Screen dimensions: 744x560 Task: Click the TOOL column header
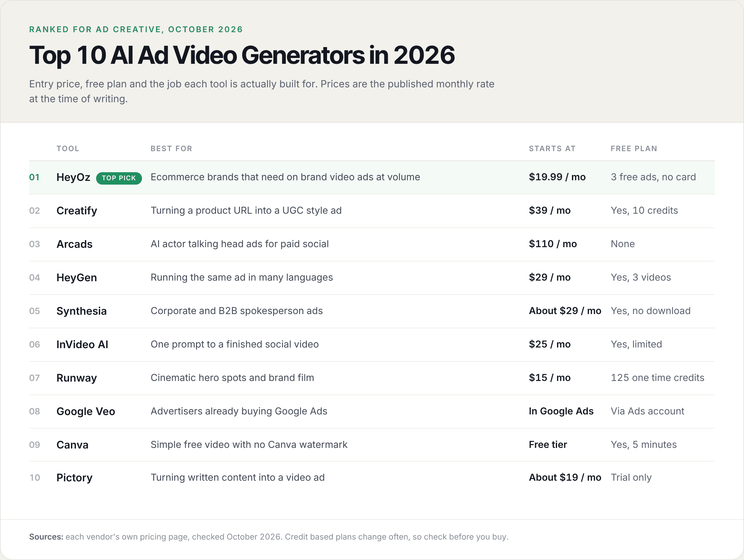pos(68,149)
